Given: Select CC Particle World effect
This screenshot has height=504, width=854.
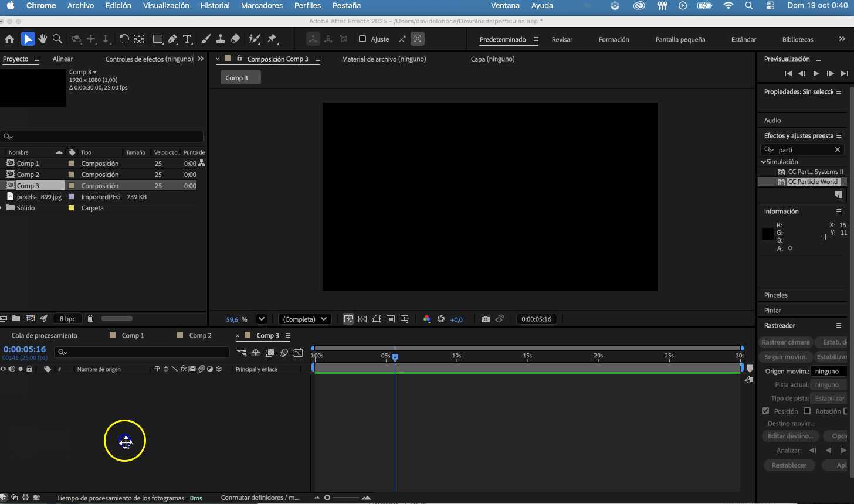Looking at the screenshot, I should 812,182.
